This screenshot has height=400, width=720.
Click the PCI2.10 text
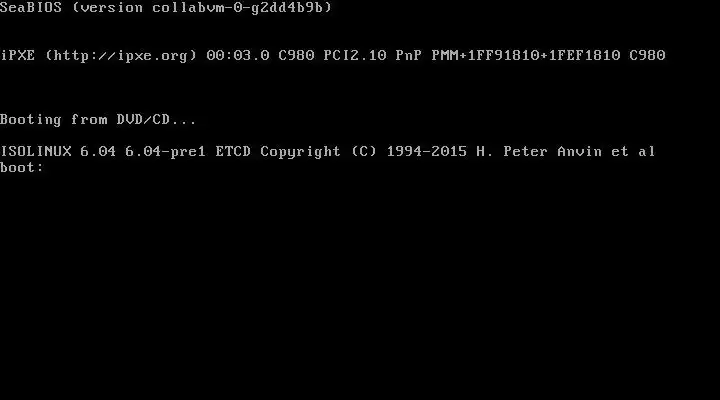tap(354, 55)
